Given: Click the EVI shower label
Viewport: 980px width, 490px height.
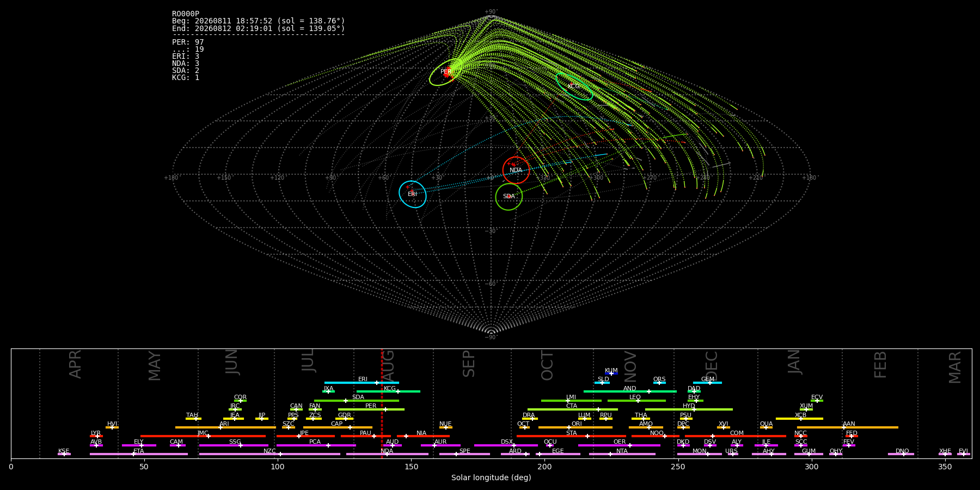Looking at the screenshot, I should (963, 451).
